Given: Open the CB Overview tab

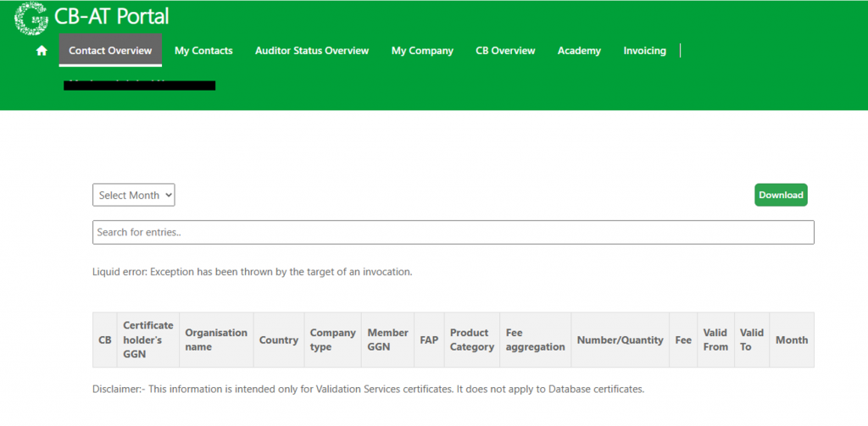Looking at the screenshot, I should [505, 51].
